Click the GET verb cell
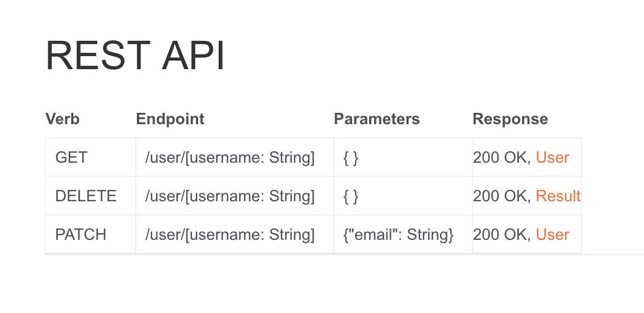 72,157
